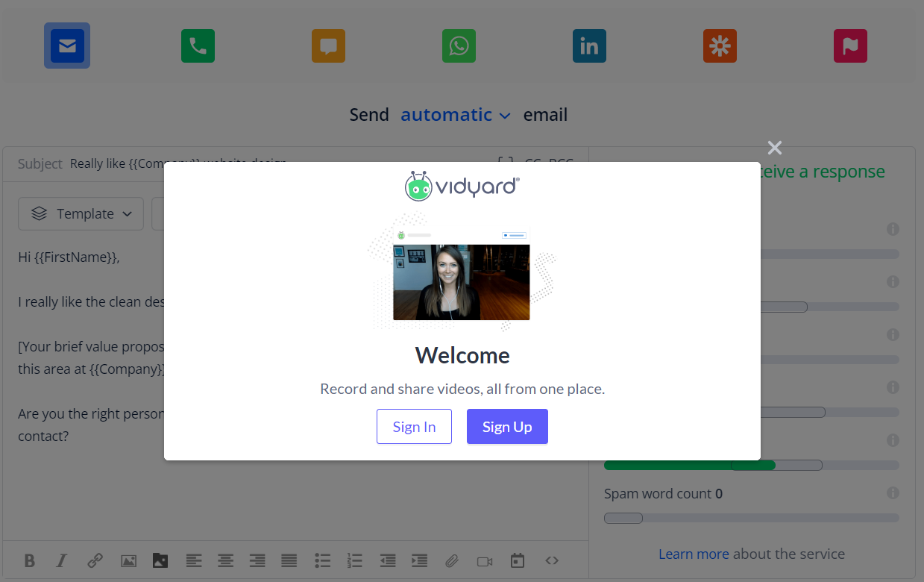Open the Learn more link
The height and width of the screenshot is (582, 924).
(694, 554)
